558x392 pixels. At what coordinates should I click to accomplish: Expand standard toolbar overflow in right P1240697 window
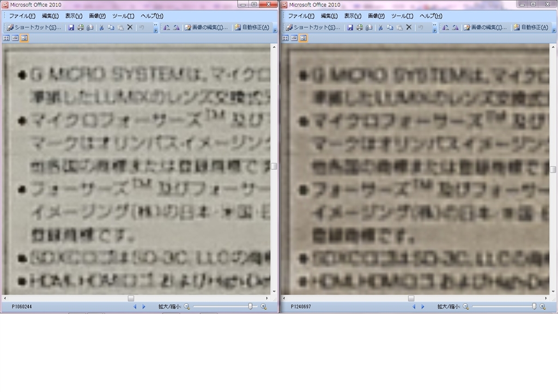tap(434, 28)
